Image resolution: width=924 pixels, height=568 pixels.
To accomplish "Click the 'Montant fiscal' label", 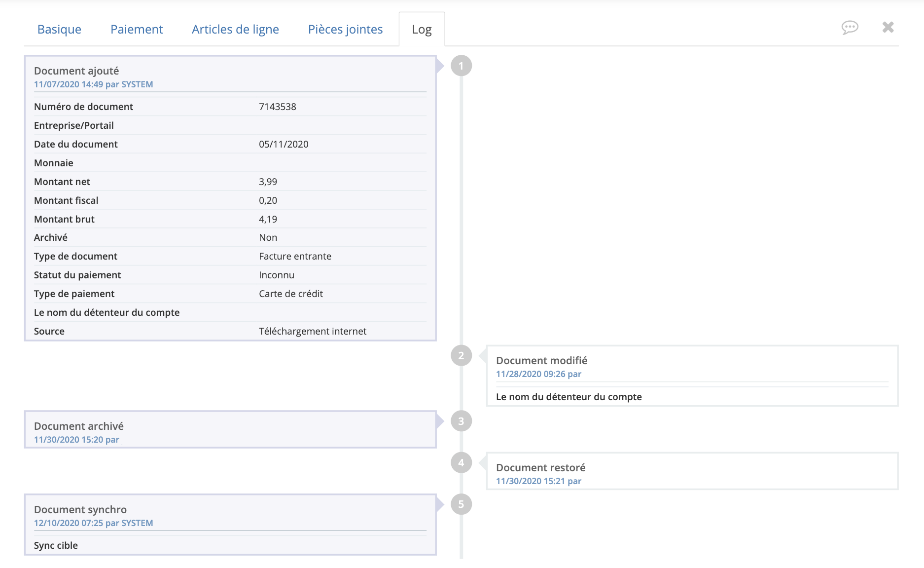I will point(66,200).
